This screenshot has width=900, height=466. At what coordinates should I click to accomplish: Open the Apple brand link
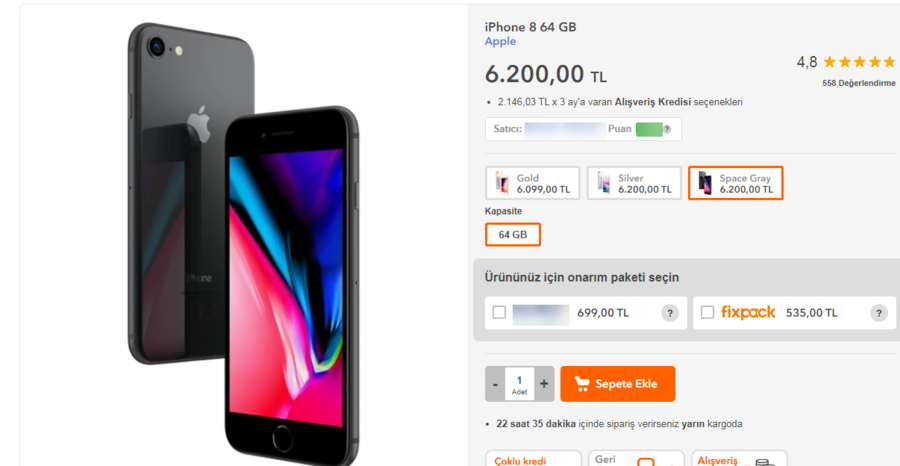coord(500,42)
